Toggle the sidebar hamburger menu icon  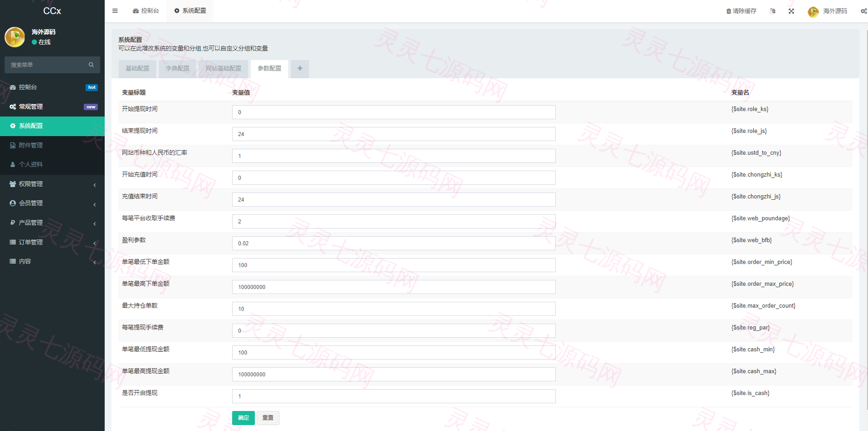click(x=115, y=11)
